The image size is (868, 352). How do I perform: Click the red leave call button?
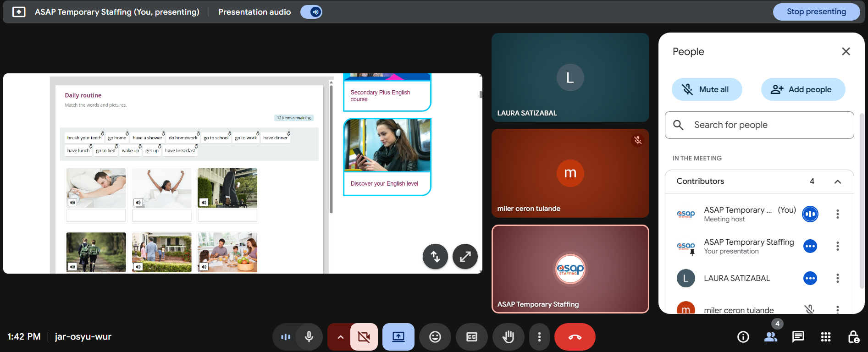pos(575,337)
